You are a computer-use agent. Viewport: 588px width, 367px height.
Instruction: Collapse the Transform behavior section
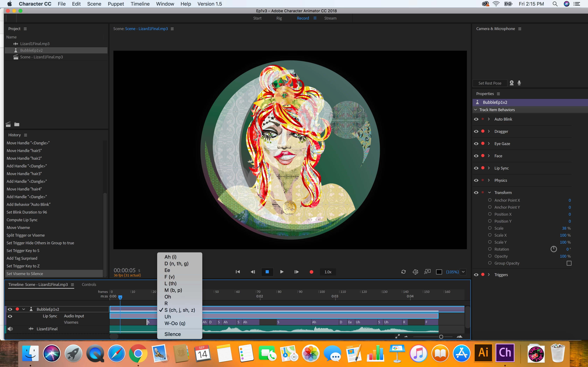click(489, 192)
